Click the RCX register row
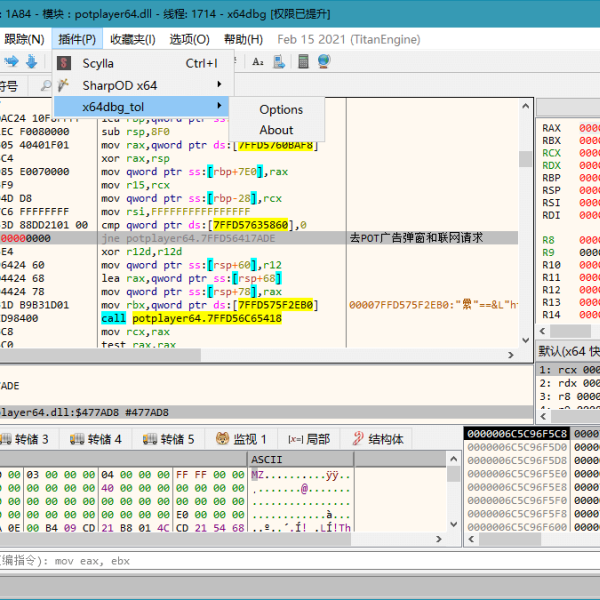 coord(570,153)
